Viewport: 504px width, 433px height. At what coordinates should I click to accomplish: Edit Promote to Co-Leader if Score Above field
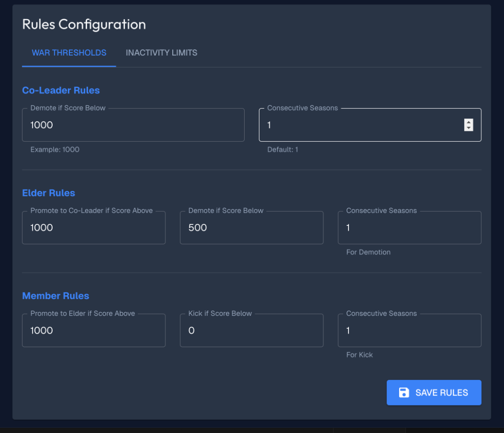pos(94,228)
